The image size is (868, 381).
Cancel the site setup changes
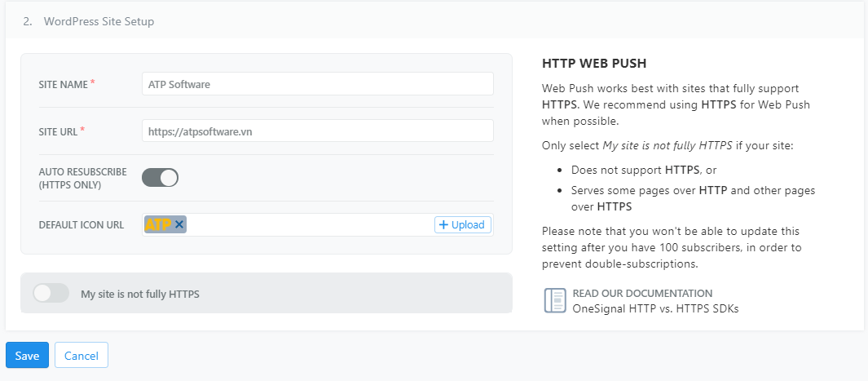tap(82, 356)
